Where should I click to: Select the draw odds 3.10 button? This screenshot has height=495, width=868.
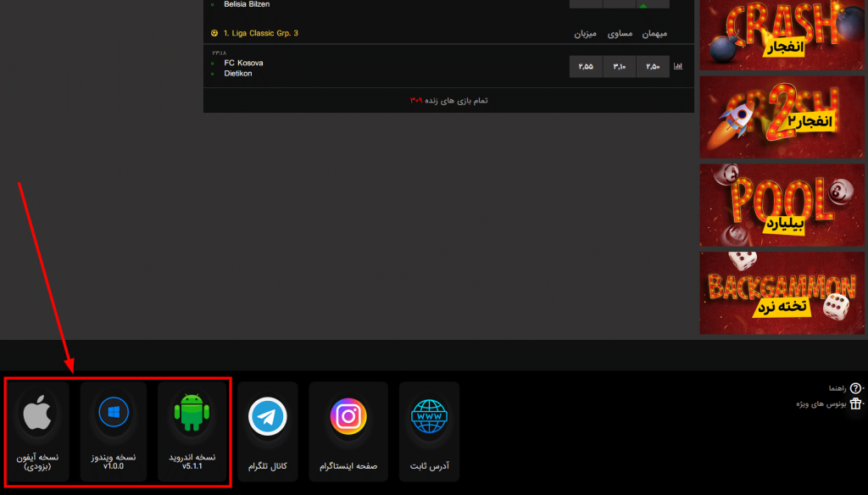click(x=619, y=66)
